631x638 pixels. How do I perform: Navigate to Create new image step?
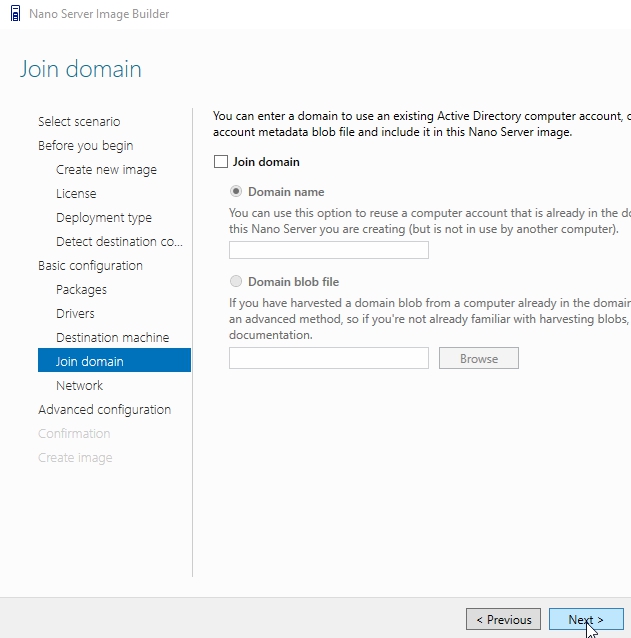tap(106, 170)
